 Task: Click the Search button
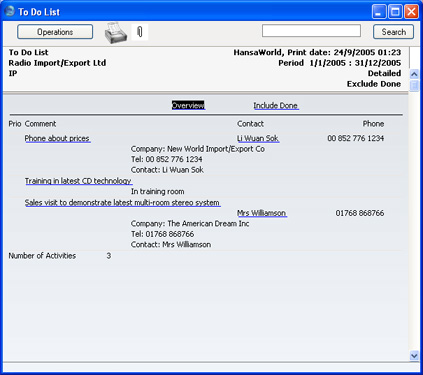pyautogui.click(x=394, y=32)
